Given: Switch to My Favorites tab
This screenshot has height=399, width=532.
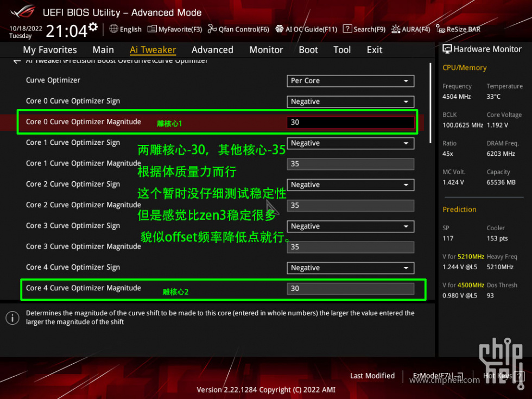Looking at the screenshot, I should pyautogui.click(x=50, y=50).
